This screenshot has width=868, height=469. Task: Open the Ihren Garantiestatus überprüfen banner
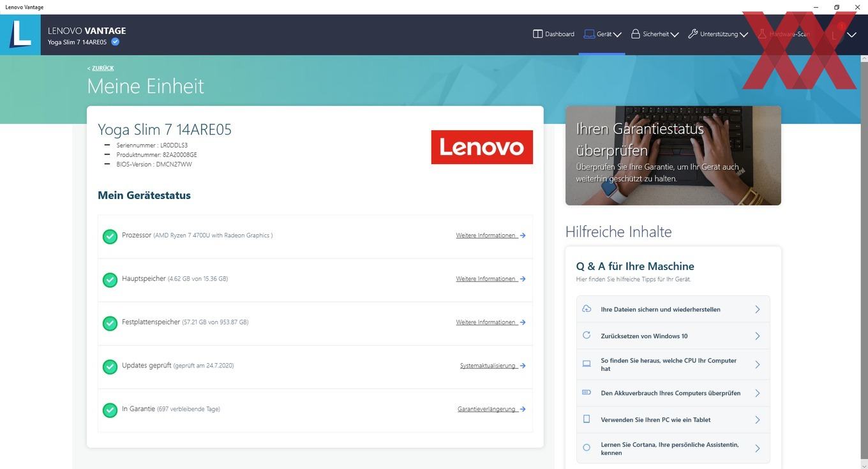(673, 156)
